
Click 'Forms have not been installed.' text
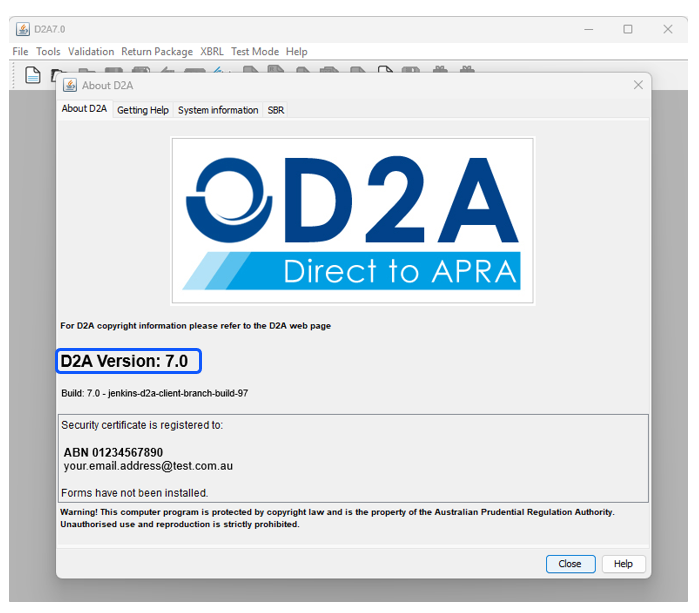point(135,493)
